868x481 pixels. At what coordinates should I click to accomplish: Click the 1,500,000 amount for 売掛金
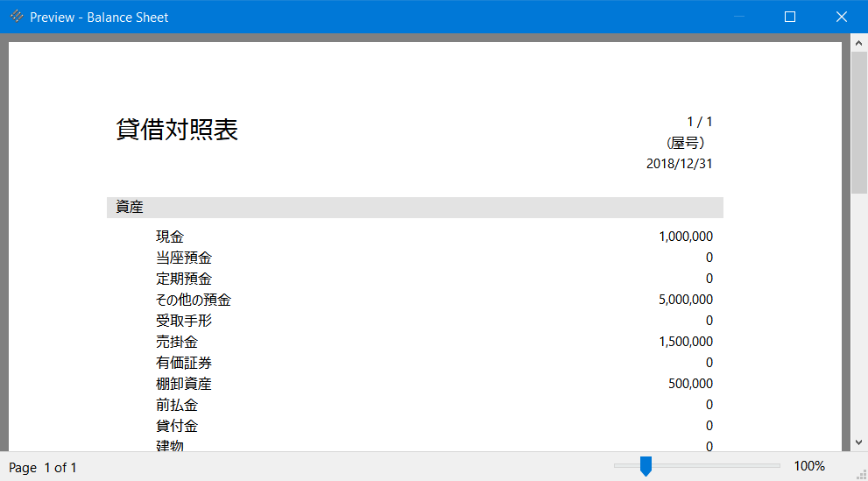point(685,342)
